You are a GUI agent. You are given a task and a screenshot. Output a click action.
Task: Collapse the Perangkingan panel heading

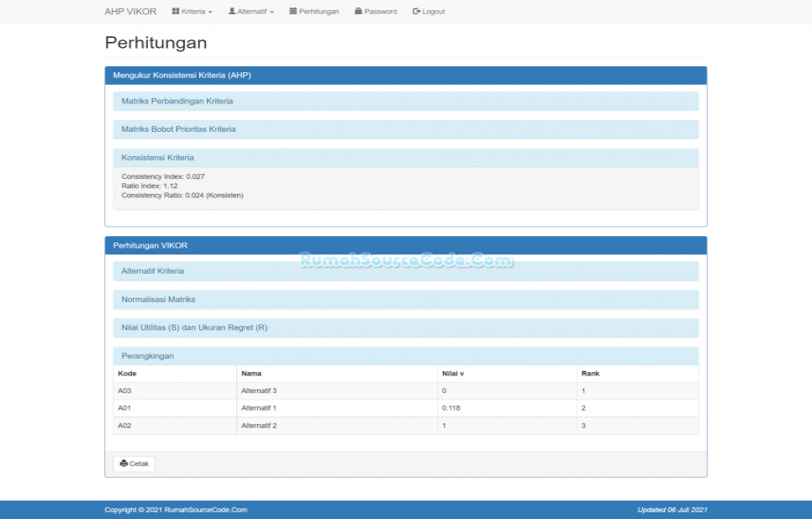point(148,356)
